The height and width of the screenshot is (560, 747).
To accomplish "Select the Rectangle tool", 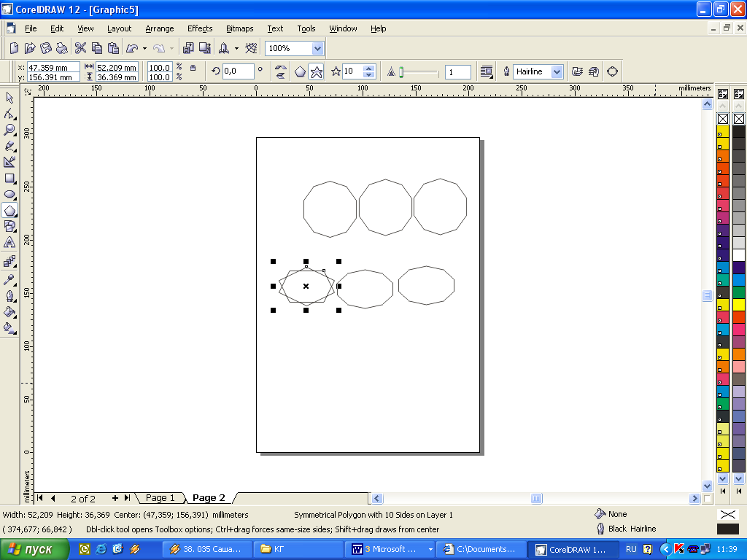I will [x=9, y=179].
